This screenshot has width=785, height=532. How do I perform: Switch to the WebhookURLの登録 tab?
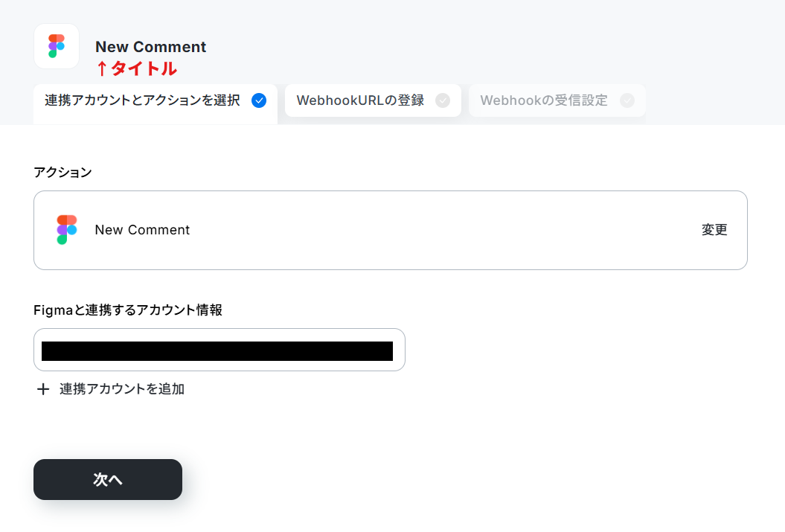[373, 100]
